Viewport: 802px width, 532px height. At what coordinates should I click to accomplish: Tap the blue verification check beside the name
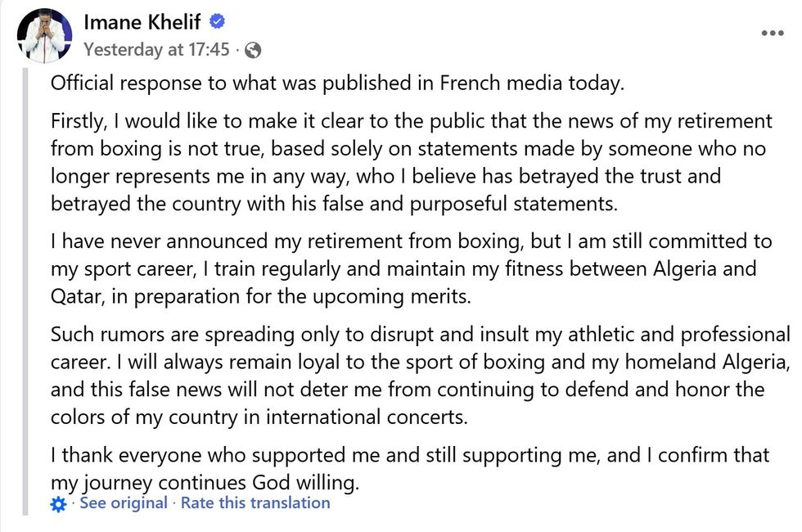(216, 22)
